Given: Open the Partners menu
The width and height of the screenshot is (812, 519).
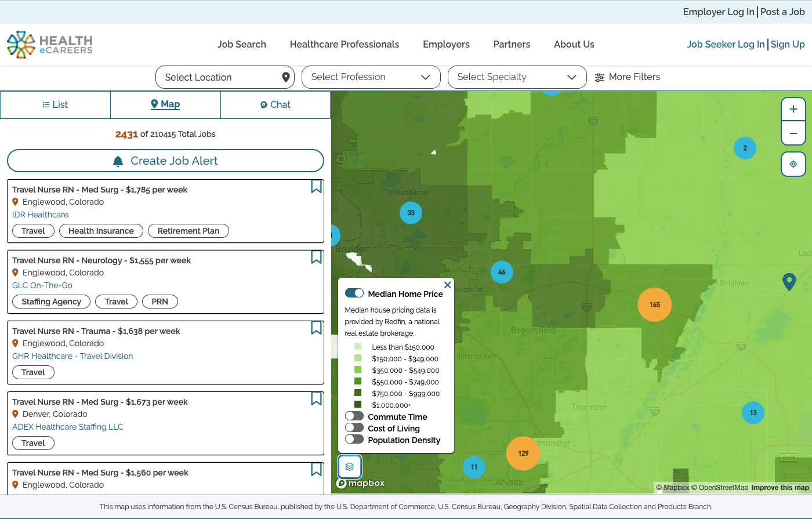Looking at the screenshot, I should 512,44.
